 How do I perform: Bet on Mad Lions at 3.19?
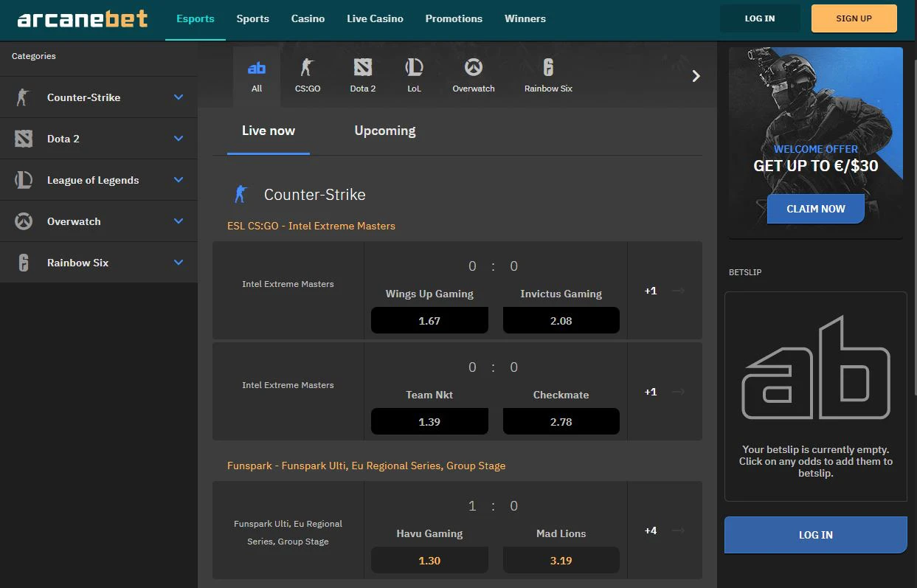tap(561, 561)
